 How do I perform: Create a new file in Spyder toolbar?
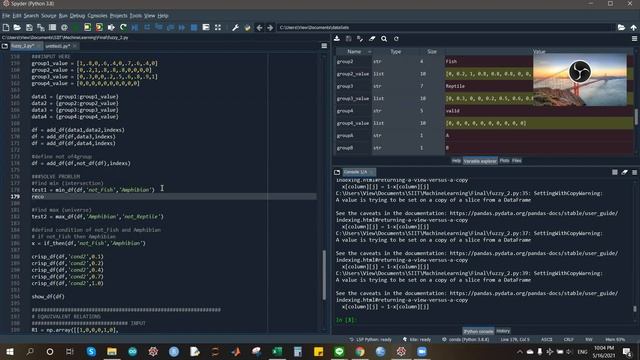pos(6,27)
